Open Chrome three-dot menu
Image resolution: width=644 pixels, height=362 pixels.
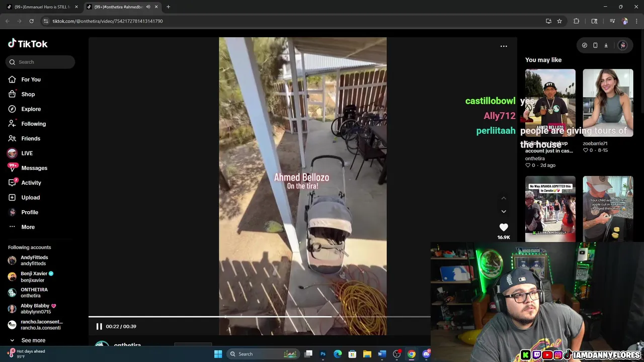pyautogui.click(x=636, y=21)
